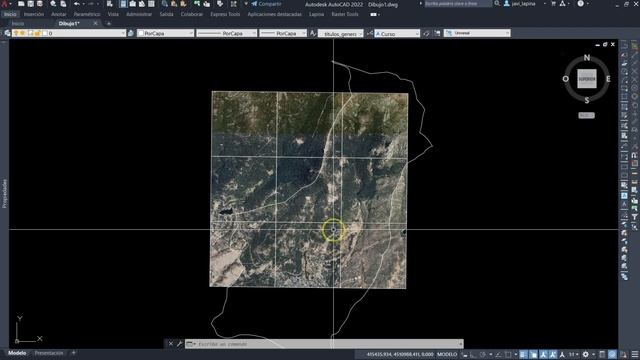Screen dimensions: 640x360
Task: Click the text style icon before titulos_genero
Action: tap(313, 33)
